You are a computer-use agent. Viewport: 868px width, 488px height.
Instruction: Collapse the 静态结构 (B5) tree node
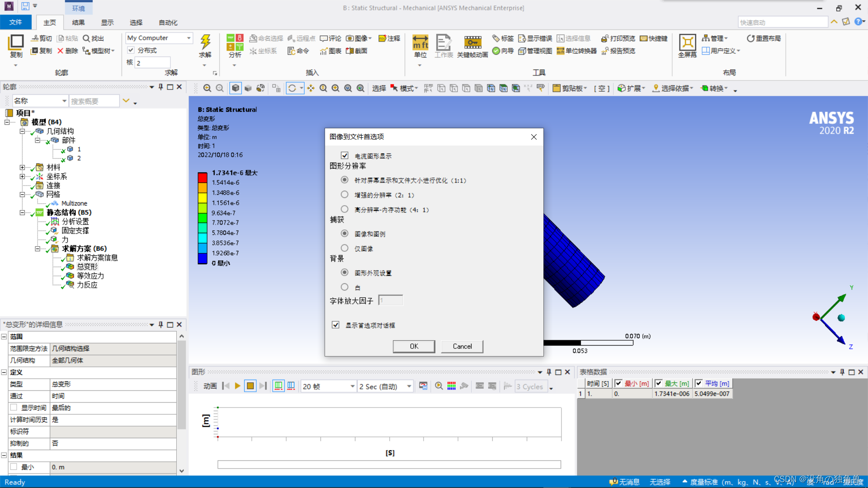coord(22,212)
